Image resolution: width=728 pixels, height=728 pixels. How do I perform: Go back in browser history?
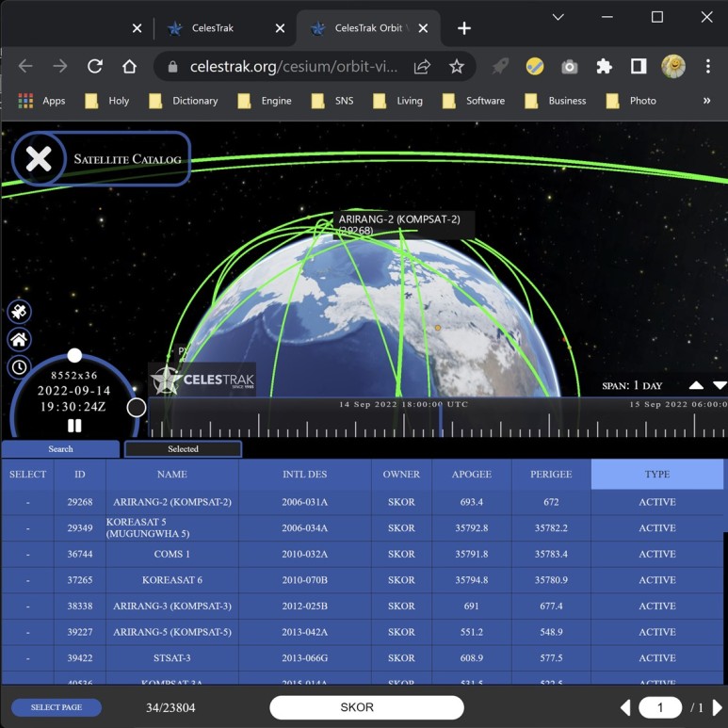click(25, 66)
